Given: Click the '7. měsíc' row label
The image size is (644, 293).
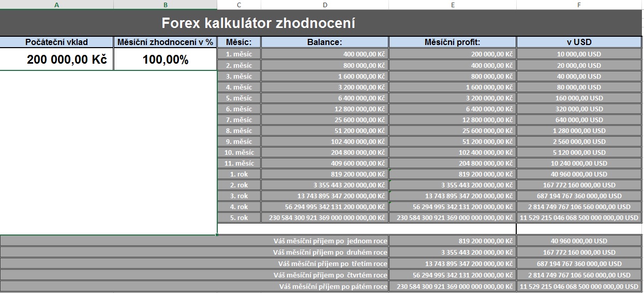Looking at the screenshot, I should click(239, 120).
